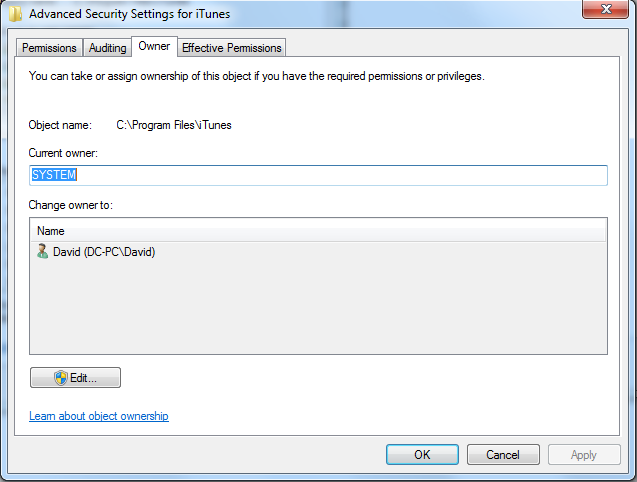Click the C:\Program Files\iTunes object path
The image size is (637, 482).
pos(174,125)
